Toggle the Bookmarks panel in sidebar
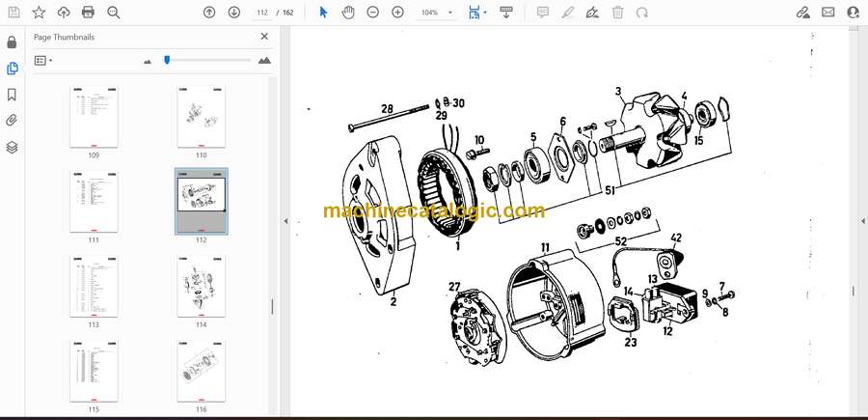This screenshot has width=868, height=420. coord(12,95)
